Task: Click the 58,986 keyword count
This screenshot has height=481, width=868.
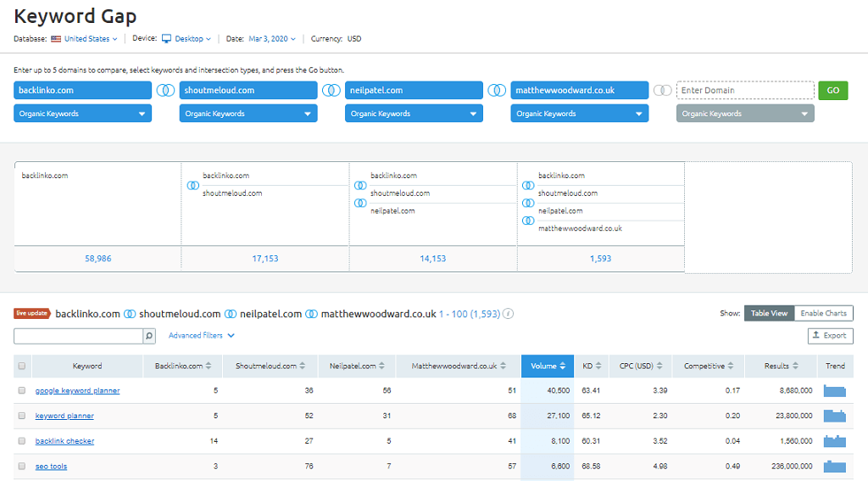Action: tap(98, 258)
